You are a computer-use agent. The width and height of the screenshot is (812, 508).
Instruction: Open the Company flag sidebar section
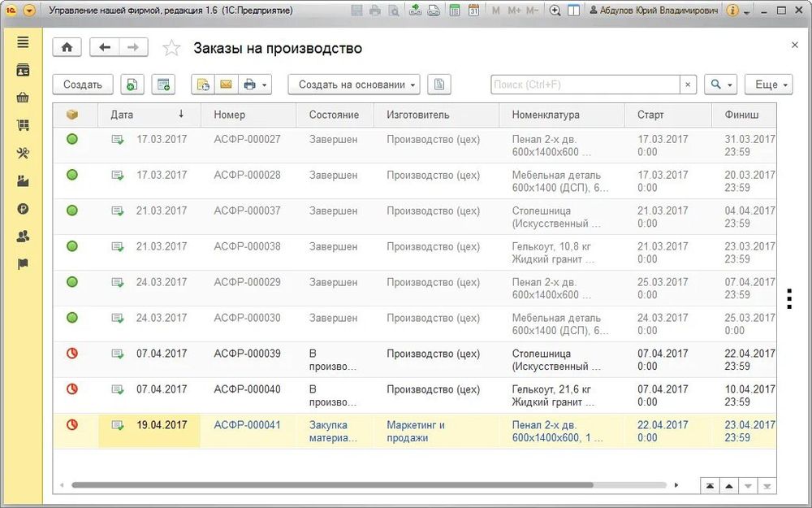(x=23, y=264)
